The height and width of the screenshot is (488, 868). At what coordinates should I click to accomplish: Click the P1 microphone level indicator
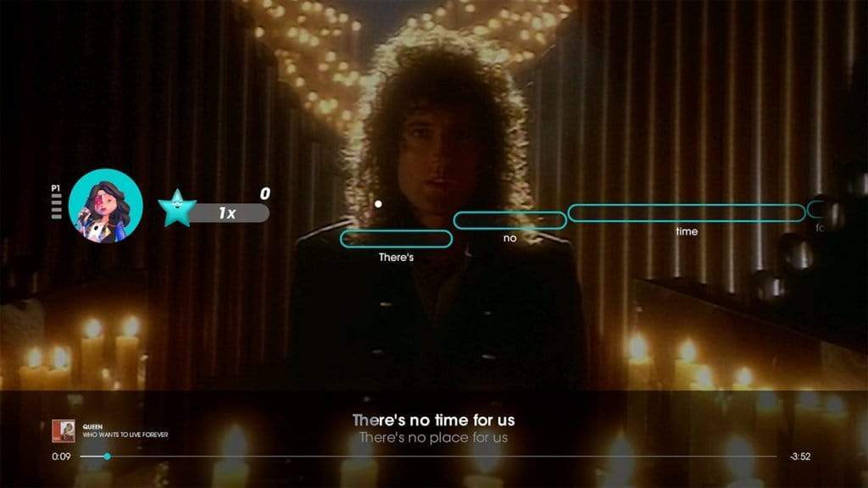(56, 202)
